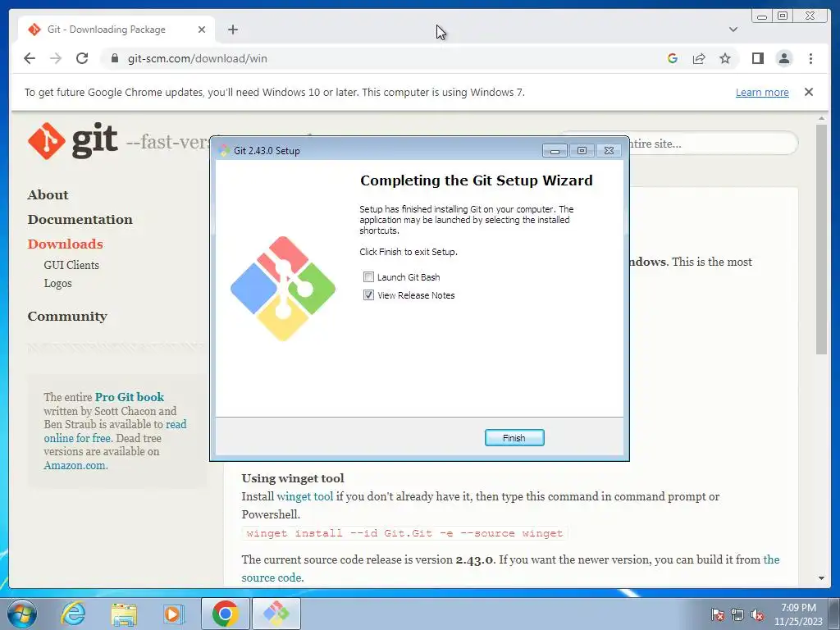Image resolution: width=840 pixels, height=630 pixels.
Task: Reload the git-scm download page
Action: 82,58
